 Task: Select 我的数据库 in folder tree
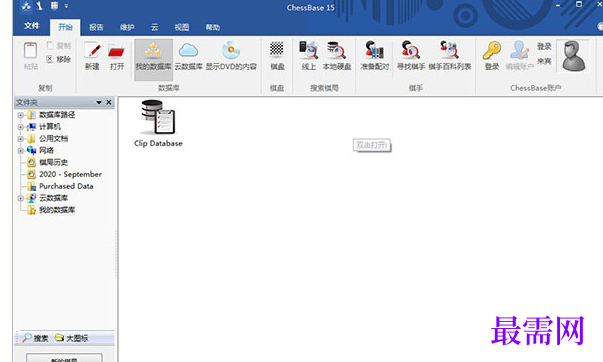click(57, 210)
